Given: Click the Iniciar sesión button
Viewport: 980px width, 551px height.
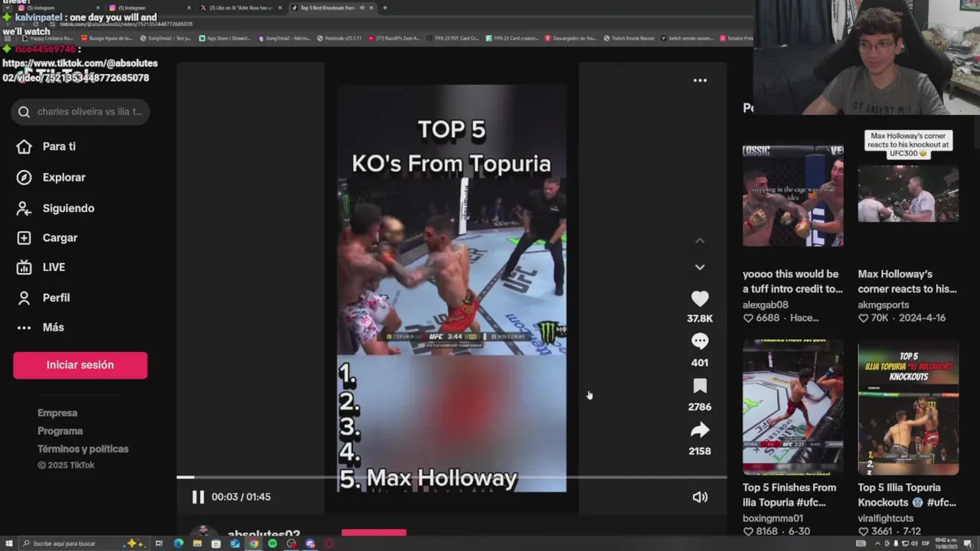Looking at the screenshot, I should pos(80,365).
